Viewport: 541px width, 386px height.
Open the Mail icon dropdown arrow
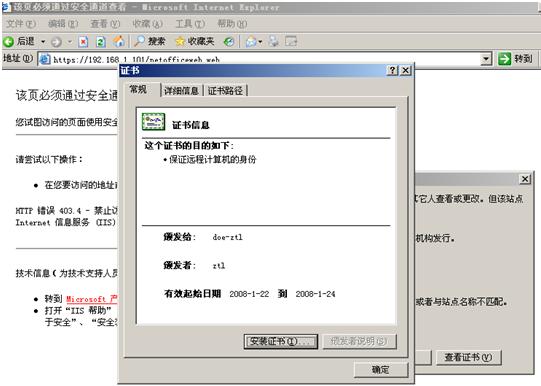[260, 42]
